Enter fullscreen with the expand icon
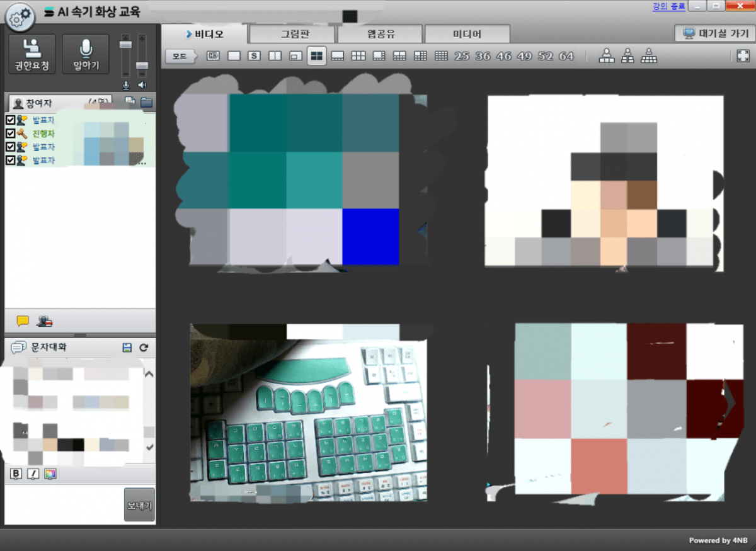The height and width of the screenshot is (551, 756). click(742, 56)
